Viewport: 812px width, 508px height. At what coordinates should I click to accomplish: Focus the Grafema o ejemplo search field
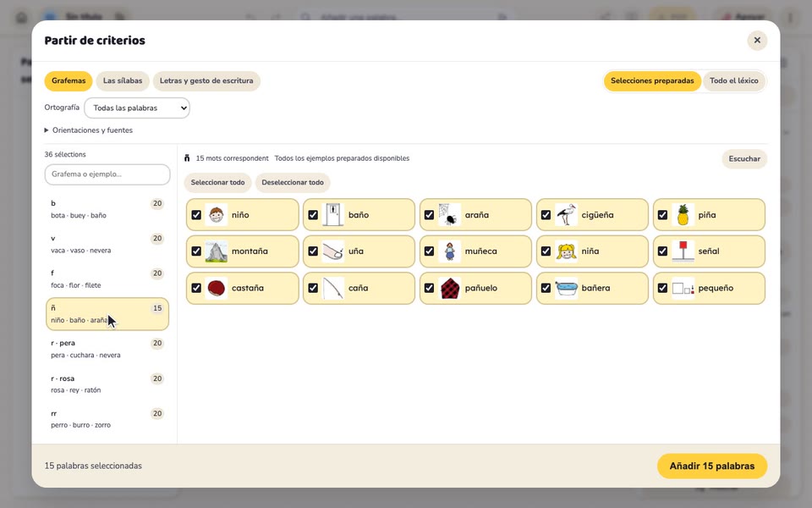(x=107, y=174)
